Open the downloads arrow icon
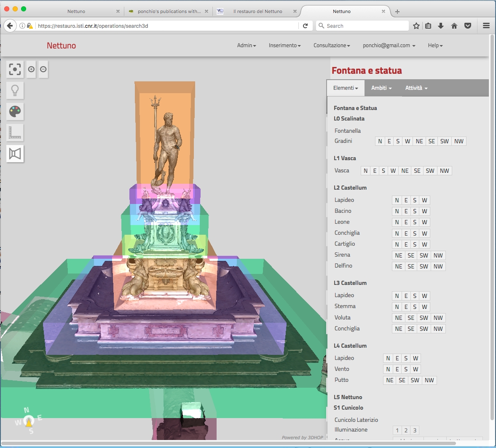496x448 pixels. [x=441, y=26]
